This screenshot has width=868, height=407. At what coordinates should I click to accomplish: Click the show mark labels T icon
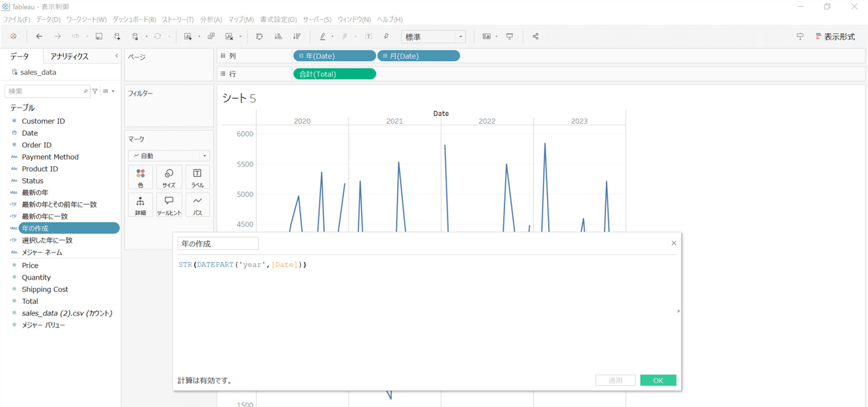pos(368,36)
